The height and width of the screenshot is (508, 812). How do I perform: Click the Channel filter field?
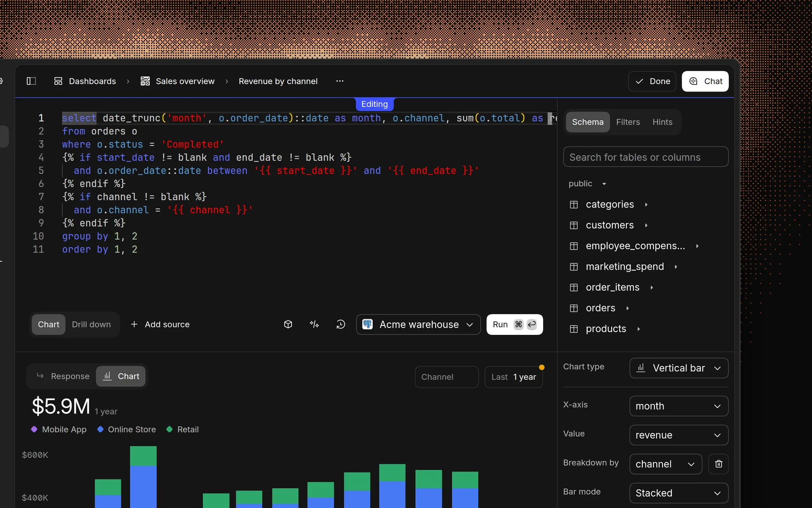(x=447, y=377)
